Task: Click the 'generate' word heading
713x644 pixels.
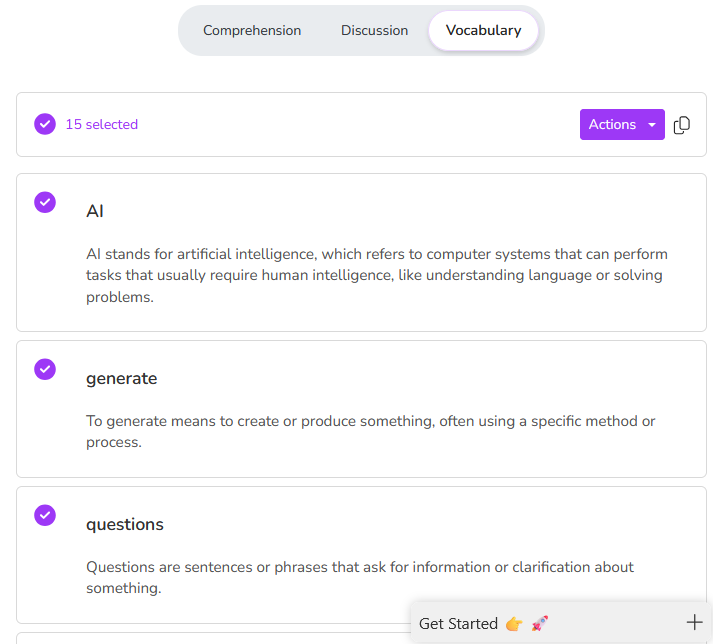Action: (121, 378)
